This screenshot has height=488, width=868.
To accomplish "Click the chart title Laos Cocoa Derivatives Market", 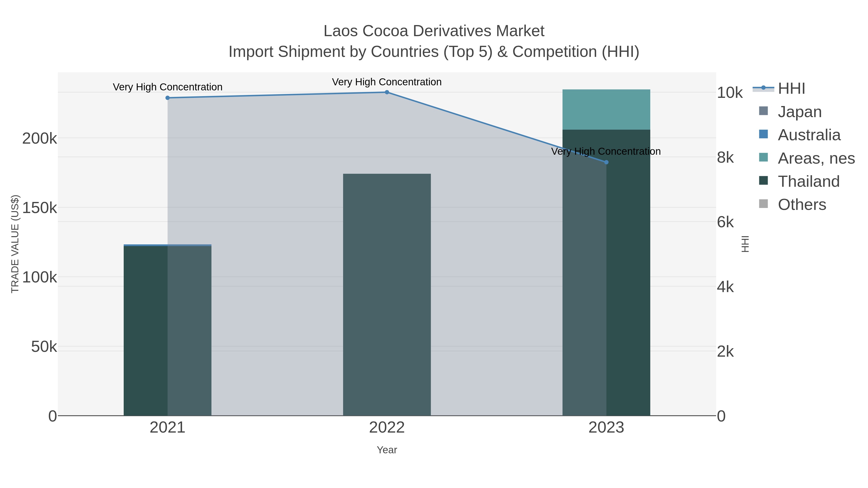I will tap(434, 31).
